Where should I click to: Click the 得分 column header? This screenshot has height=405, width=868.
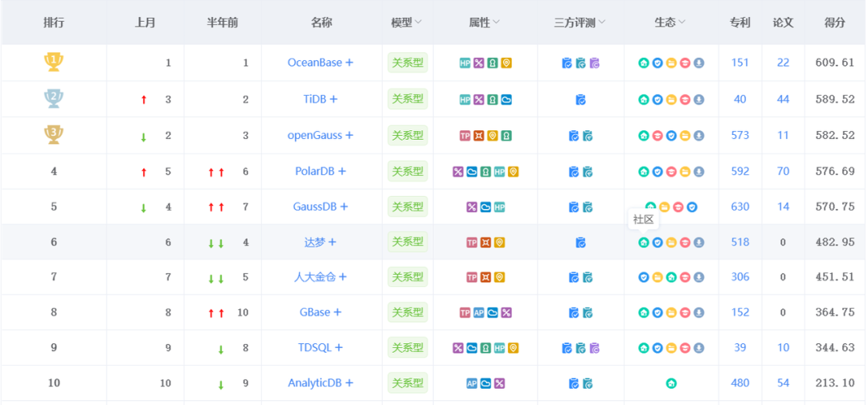coord(835,22)
